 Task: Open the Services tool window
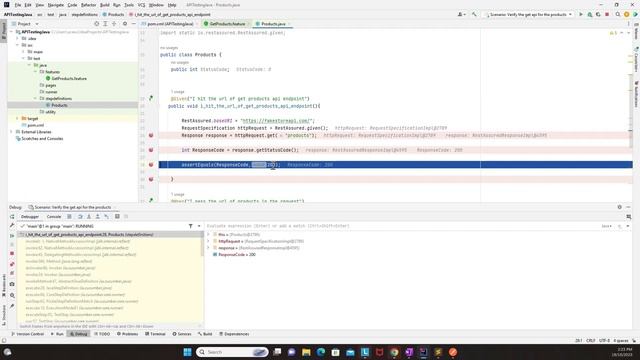(x=182, y=334)
